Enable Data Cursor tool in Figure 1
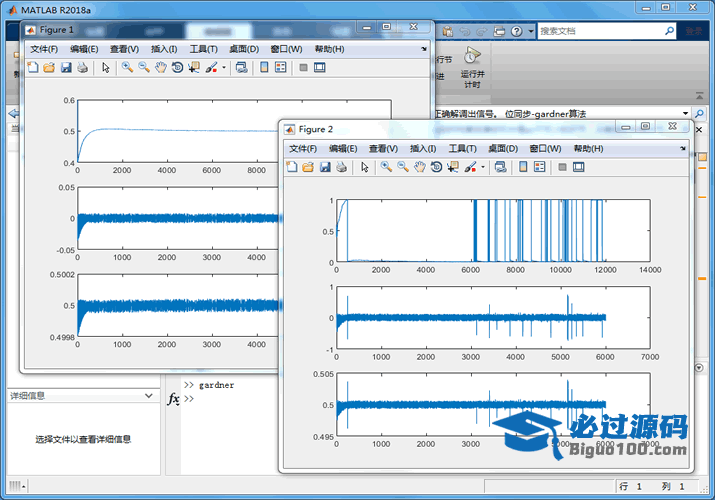 (194, 67)
